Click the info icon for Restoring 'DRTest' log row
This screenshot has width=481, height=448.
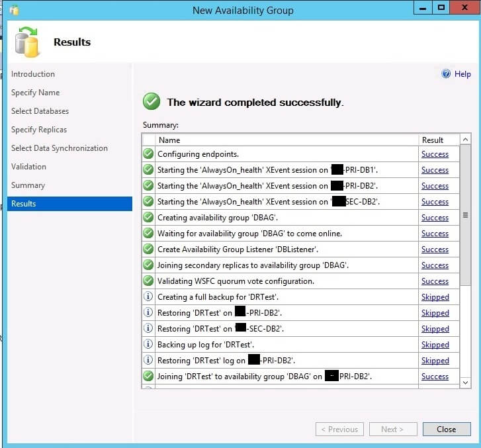tap(148, 360)
